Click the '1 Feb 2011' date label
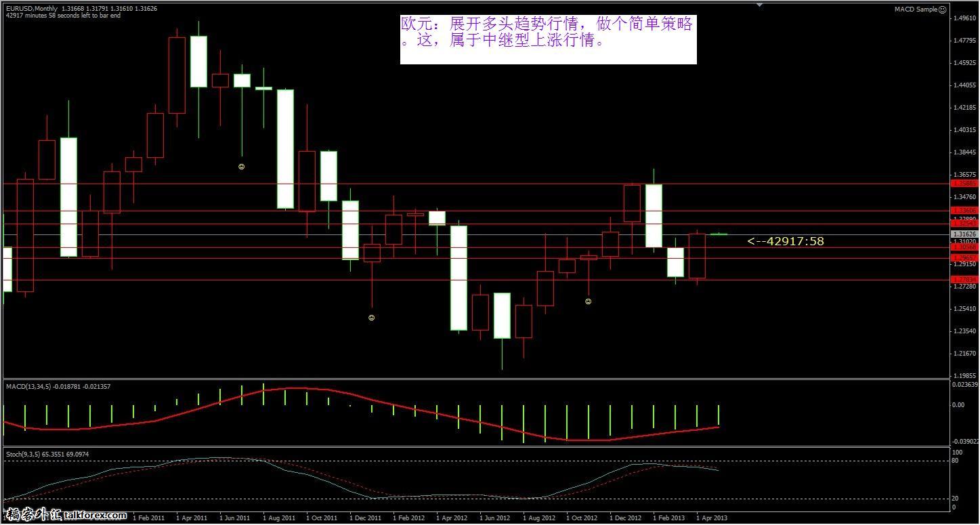The width and height of the screenshot is (980, 525). point(149,518)
